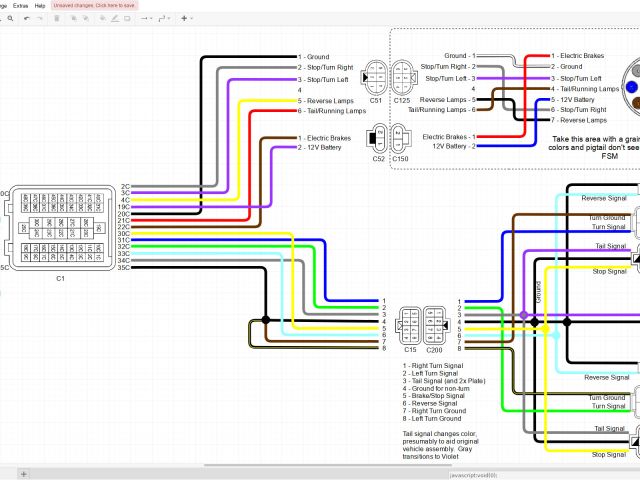
Task: Click the horizontal scrollbar at the bottom
Action: 300,465
